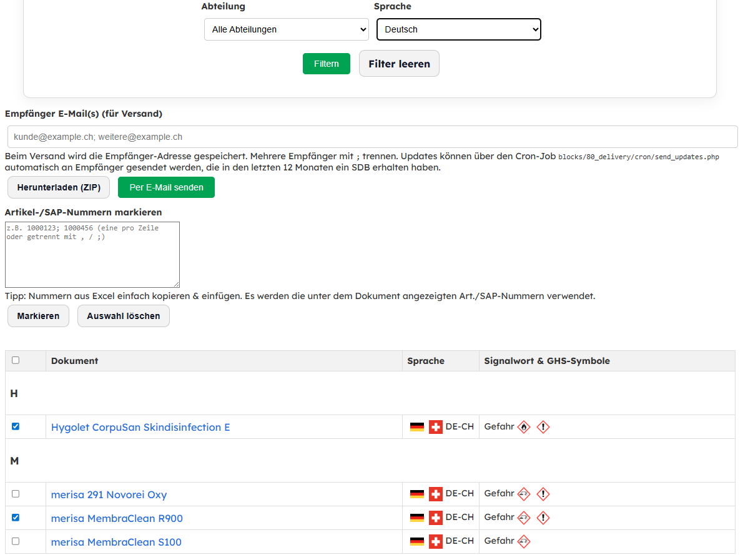Click Swiss flag in Hygolet CorpuSan row
743x560 pixels.
[435, 427]
